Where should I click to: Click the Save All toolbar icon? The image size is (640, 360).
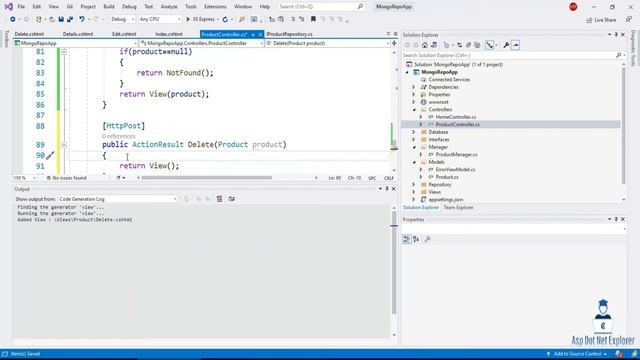[70, 19]
